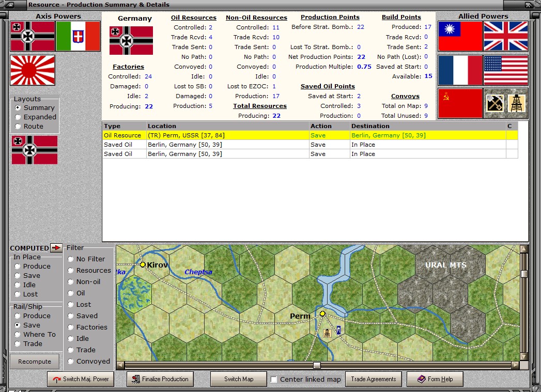This screenshot has height=392, width=541.
Task: Click the last Saved Oil cell
Action: (124, 154)
